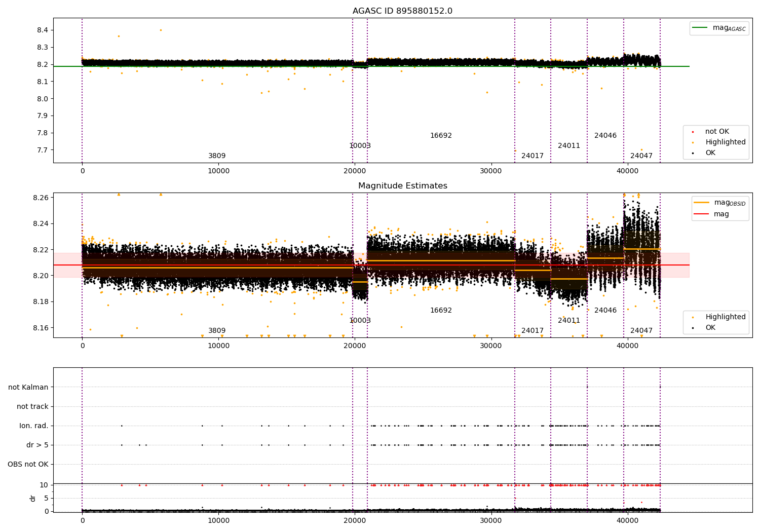
Task: Select the mag OBSID legend entry
Action: tap(720, 203)
